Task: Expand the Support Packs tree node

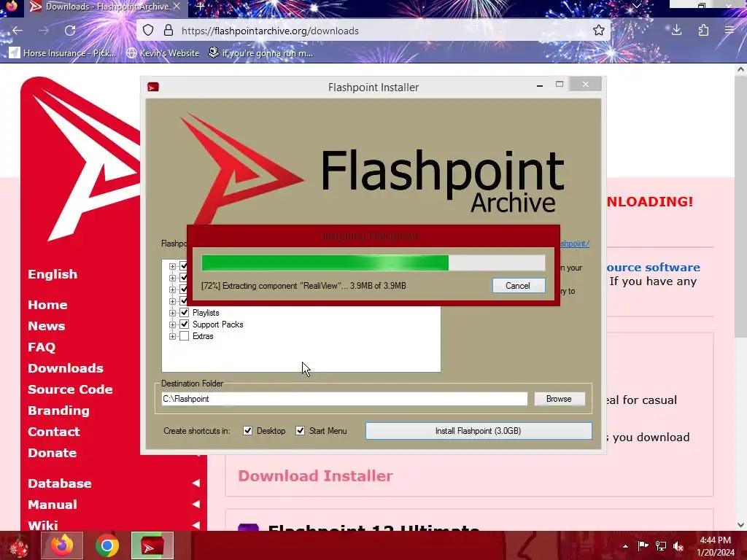Action: (x=172, y=324)
